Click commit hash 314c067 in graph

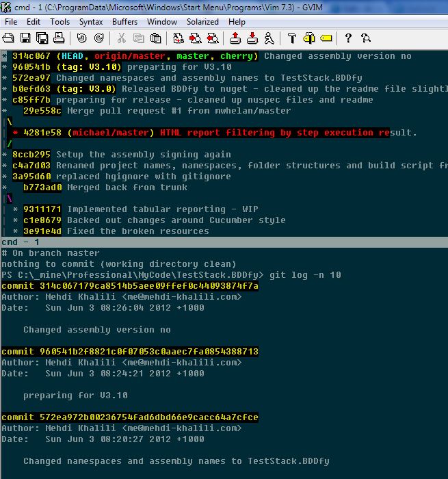[x=31, y=56]
